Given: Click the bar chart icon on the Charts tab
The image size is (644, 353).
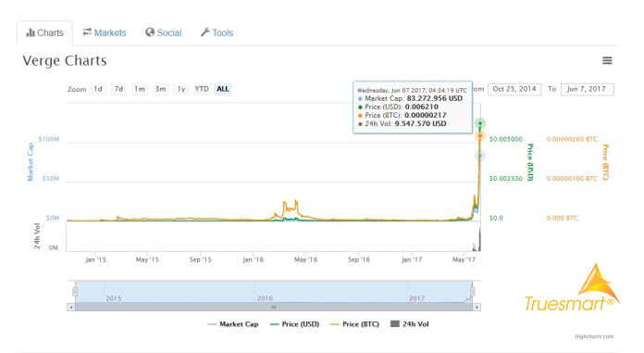Looking at the screenshot, I should coord(31,32).
